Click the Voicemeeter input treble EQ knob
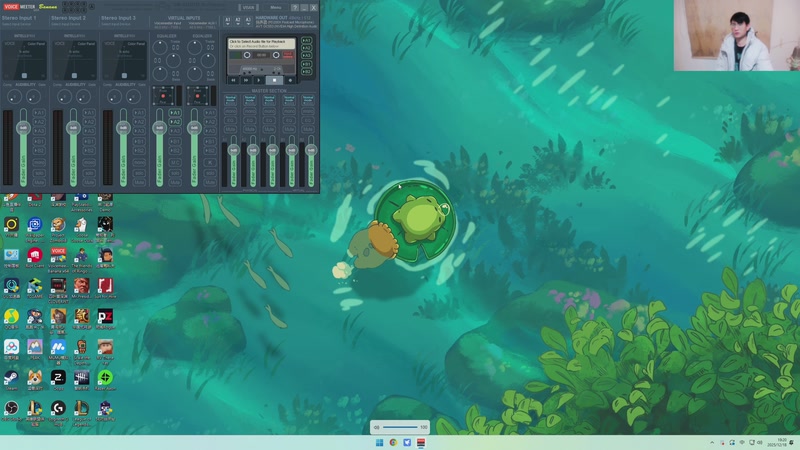Image resolution: width=800 pixels, height=450 pixels. tap(160, 48)
